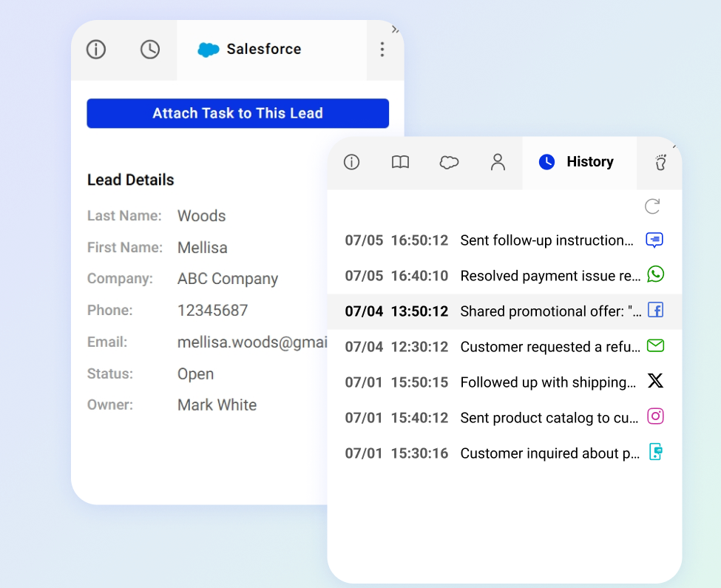The width and height of the screenshot is (721, 588).
Task: Click the blue clock icon beside History
Action: [546, 162]
